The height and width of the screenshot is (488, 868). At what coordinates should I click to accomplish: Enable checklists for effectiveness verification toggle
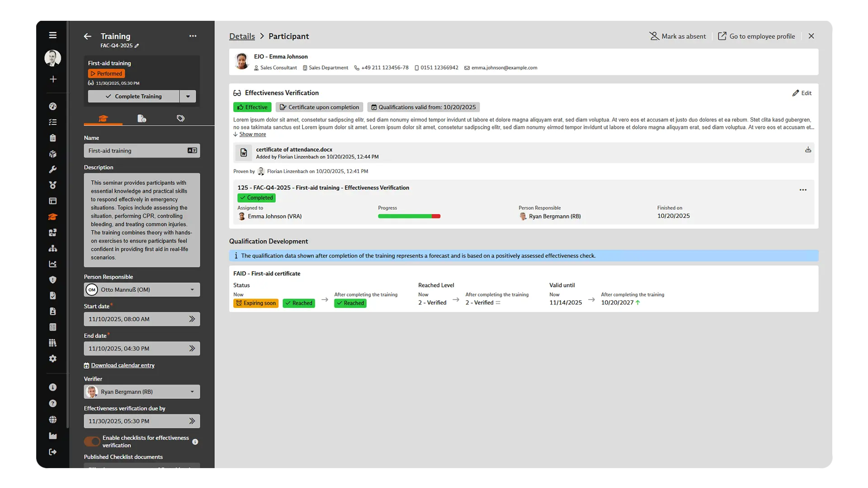pyautogui.click(x=92, y=441)
